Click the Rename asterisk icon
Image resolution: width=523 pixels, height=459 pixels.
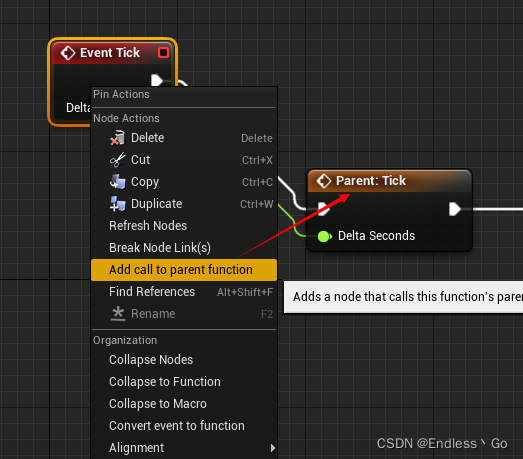tap(118, 314)
